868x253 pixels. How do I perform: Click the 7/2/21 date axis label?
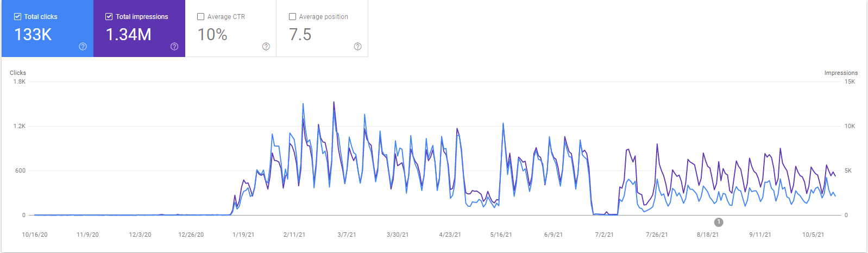(x=604, y=235)
